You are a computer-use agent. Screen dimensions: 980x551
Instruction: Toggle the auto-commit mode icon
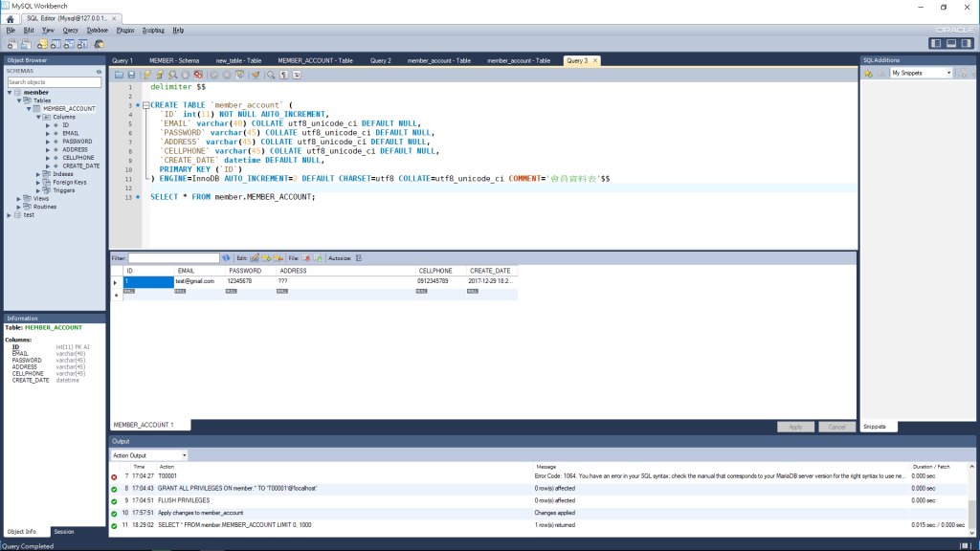tap(240, 75)
